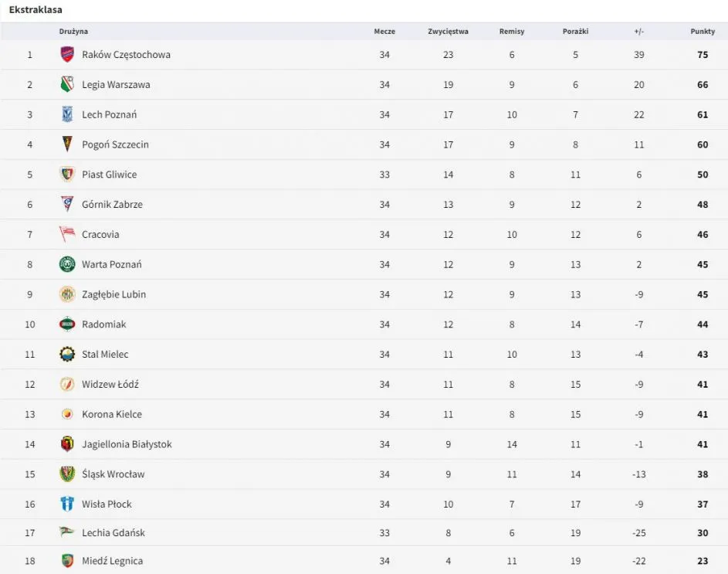
Task: Click the Górnik Zabrze team logo
Action: tap(67, 205)
